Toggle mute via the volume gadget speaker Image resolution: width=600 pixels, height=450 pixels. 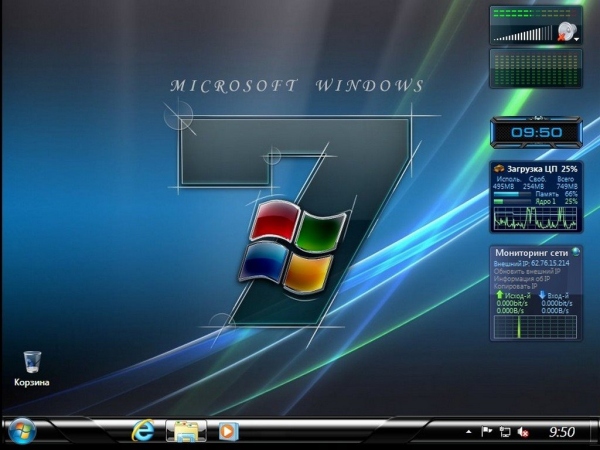coord(568,31)
